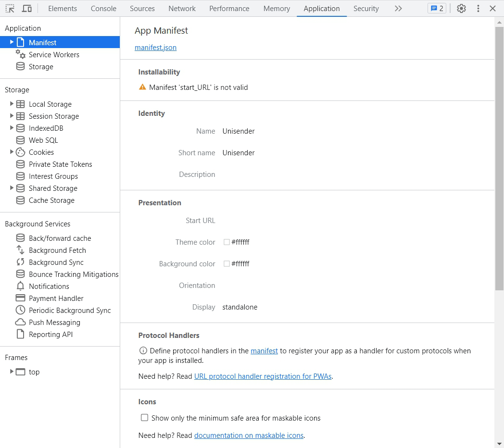Expand the Shared Storage tree node
The image size is (504, 448).
click(x=12, y=187)
